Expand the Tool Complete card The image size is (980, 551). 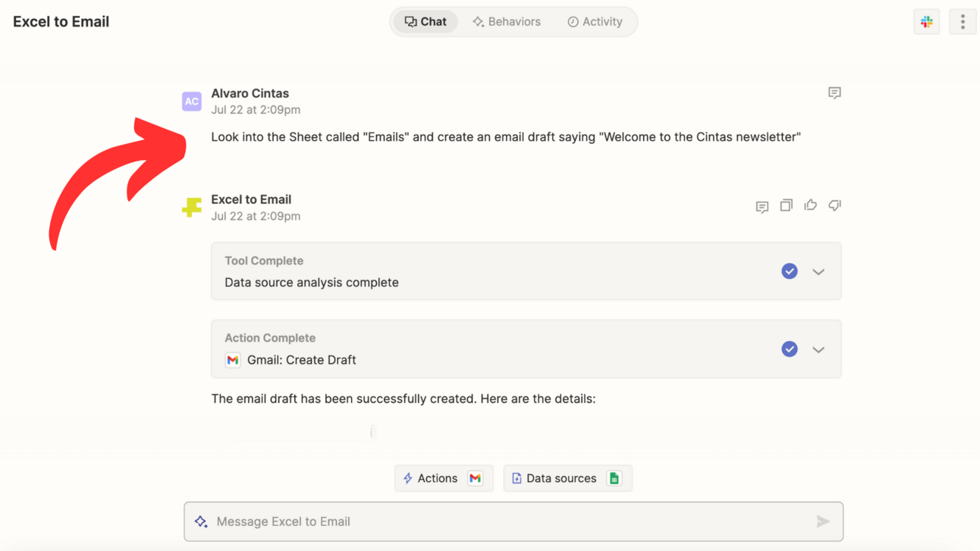pos(818,271)
